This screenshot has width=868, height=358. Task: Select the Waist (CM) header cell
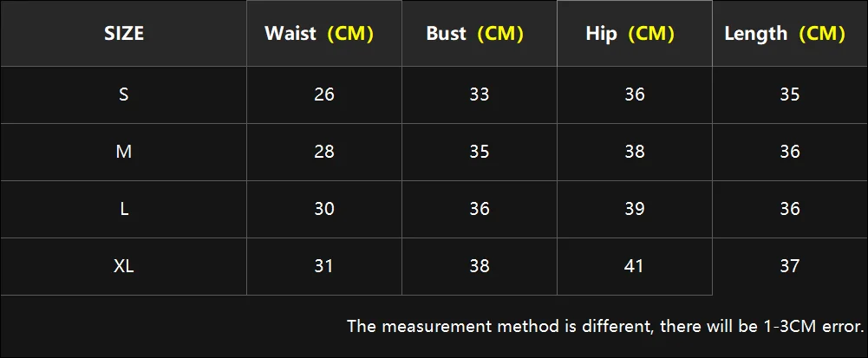click(x=324, y=34)
